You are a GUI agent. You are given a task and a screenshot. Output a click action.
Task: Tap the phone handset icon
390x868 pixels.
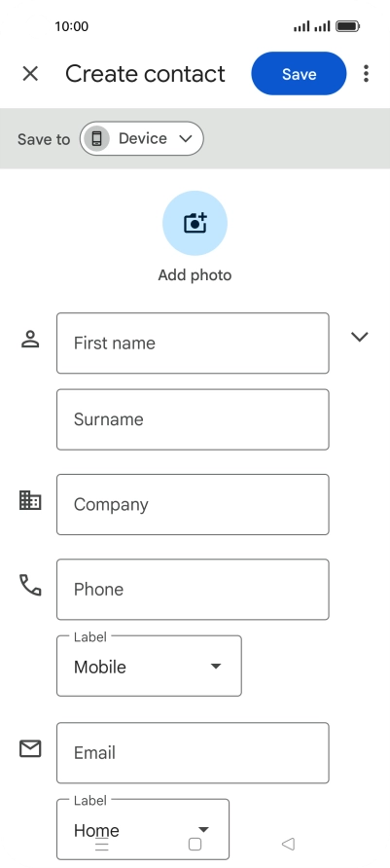(30, 585)
